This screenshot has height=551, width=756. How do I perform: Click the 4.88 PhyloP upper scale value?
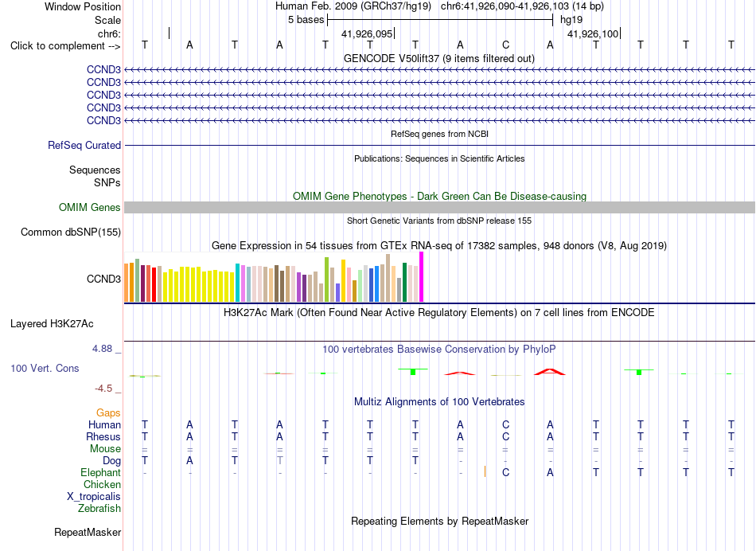pyautogui.click(x=102, y=348)
